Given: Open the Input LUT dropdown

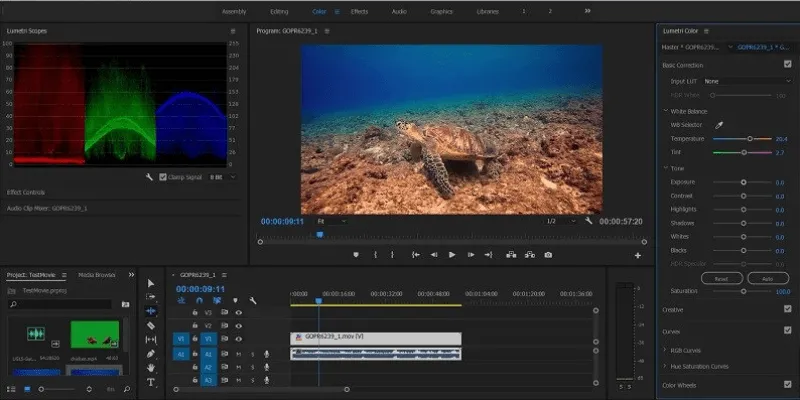Looking at the screenshot, I should tap(745, 80).
